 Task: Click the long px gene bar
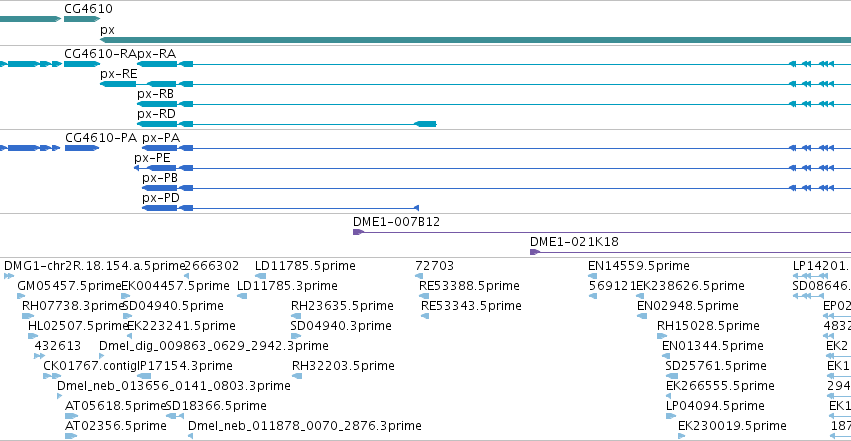[x=475, y=40]
